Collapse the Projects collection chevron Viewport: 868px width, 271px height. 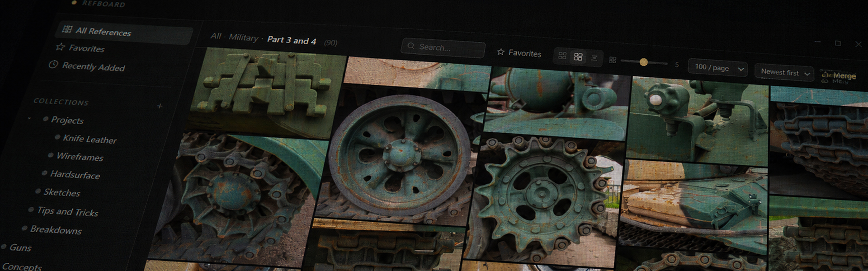tap(30, 118)
